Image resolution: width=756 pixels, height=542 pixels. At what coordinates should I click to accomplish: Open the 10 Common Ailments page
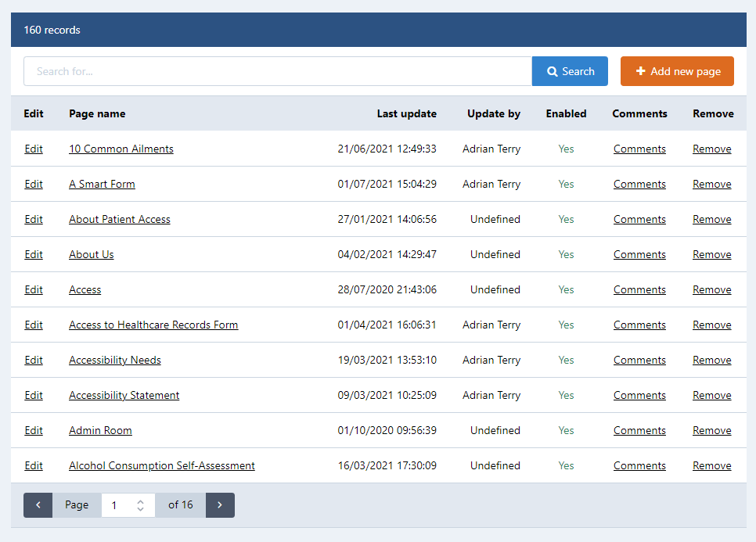click(x=121, y=149)
